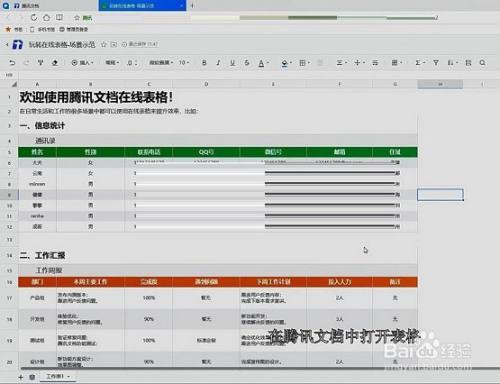This screenshot has height=384, width=500.
Task: Select the format painter tool
Action: (40, 63)
